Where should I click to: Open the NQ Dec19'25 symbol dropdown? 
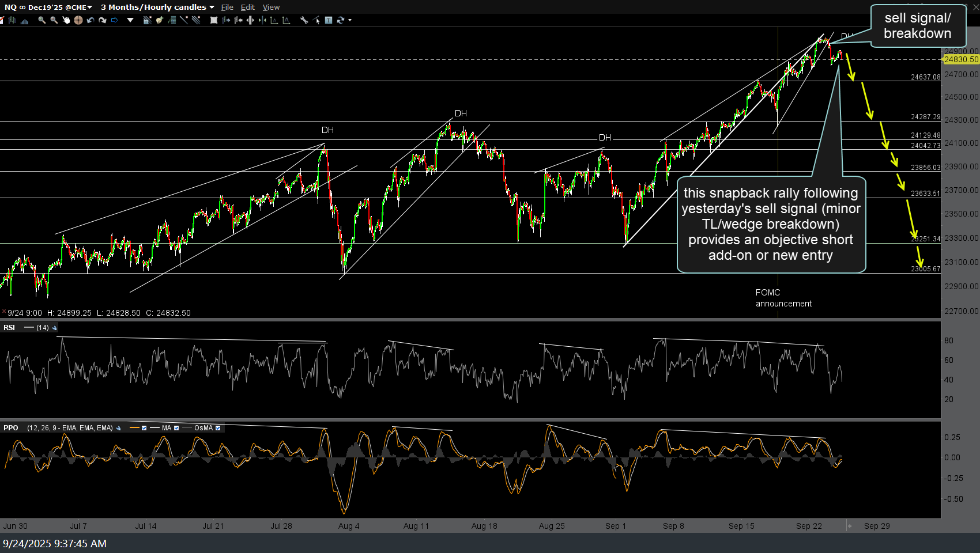tap(89, 7)
